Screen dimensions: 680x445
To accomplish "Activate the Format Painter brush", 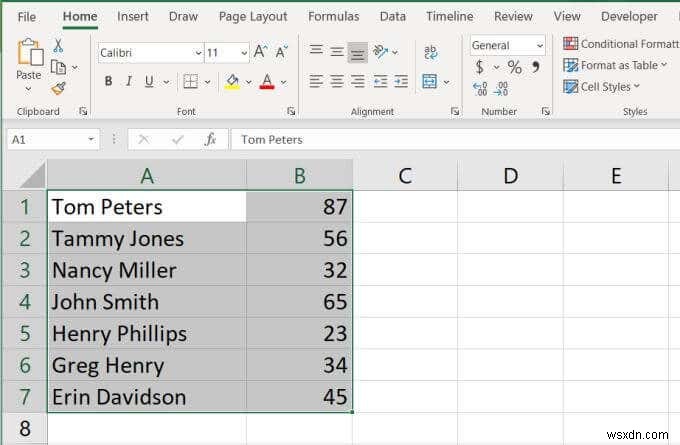I will 59,88.
